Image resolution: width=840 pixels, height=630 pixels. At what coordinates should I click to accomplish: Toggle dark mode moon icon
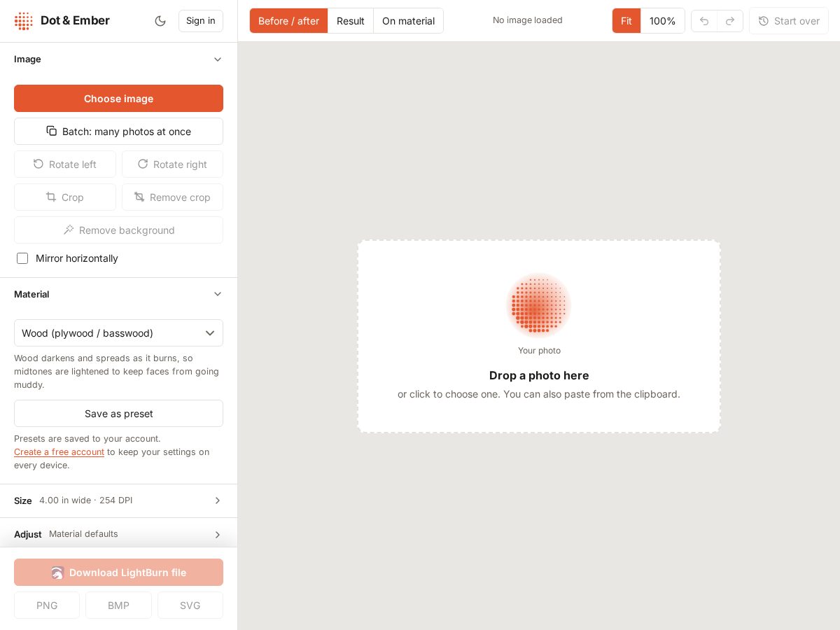click(160, 21)
